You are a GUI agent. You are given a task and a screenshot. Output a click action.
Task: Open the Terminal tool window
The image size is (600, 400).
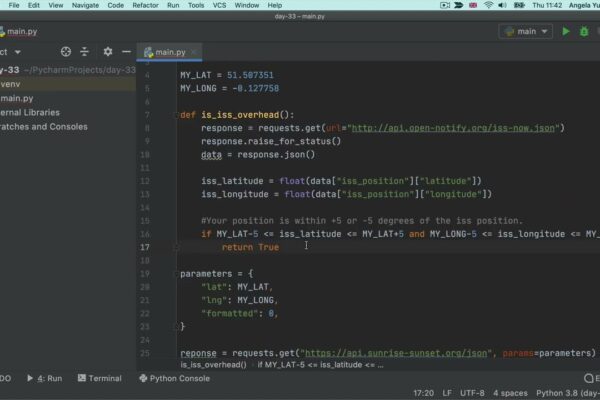(99, 379)
